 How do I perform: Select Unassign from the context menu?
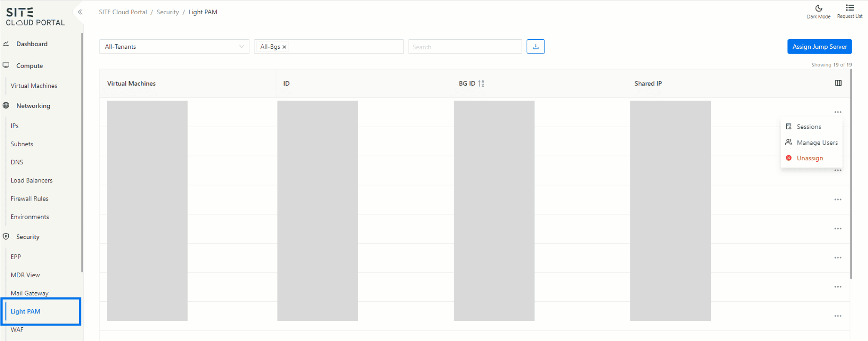click(x=809, y=158)
